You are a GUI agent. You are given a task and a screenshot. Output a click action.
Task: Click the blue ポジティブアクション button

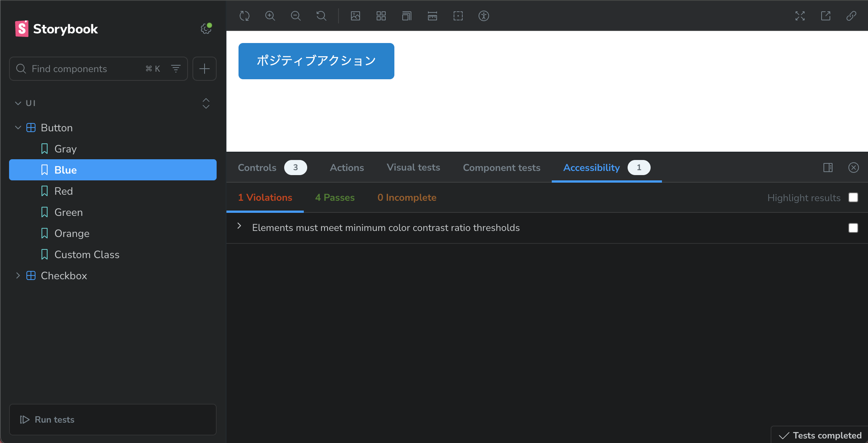316,61
